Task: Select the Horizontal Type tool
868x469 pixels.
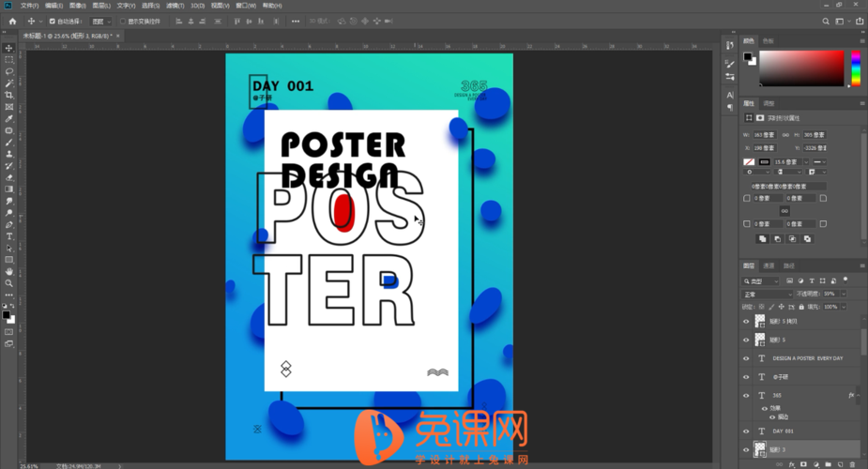Action: [x=8, y=236]
